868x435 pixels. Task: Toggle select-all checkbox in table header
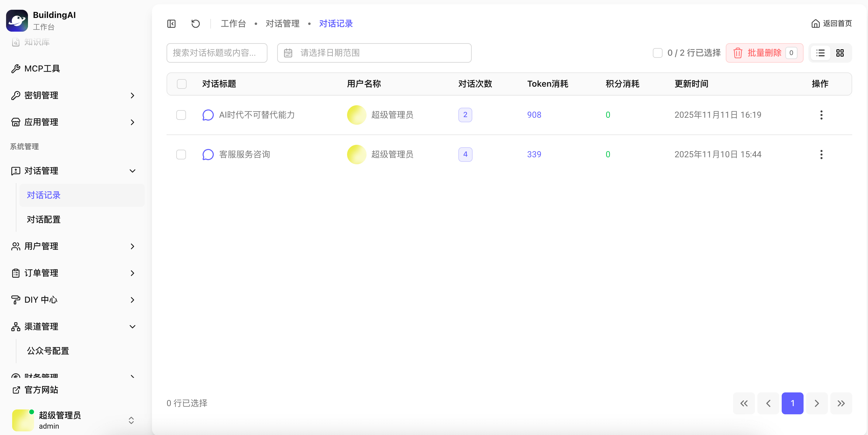pos(182,84)
